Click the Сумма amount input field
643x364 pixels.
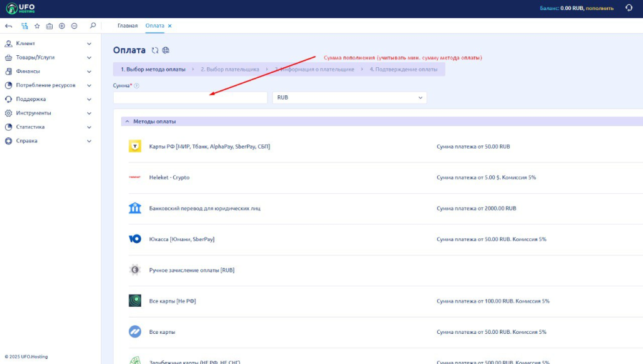coord(190,98)
